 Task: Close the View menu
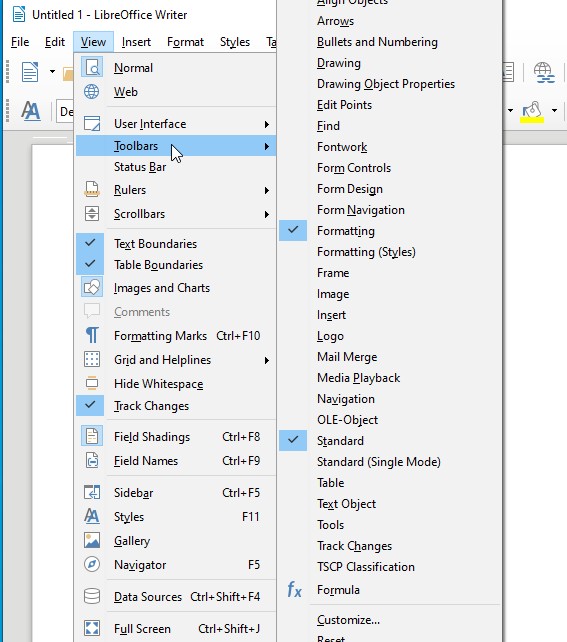(x=93, y=42)
